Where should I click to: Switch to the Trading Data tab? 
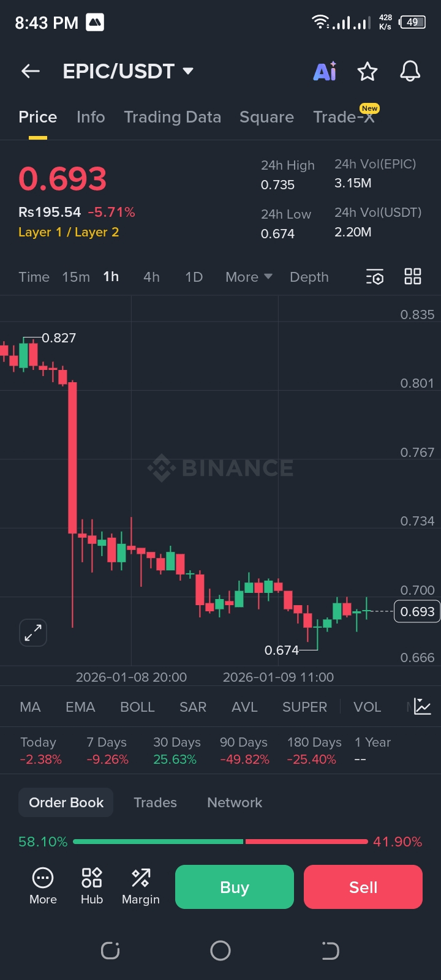(172, 117)
